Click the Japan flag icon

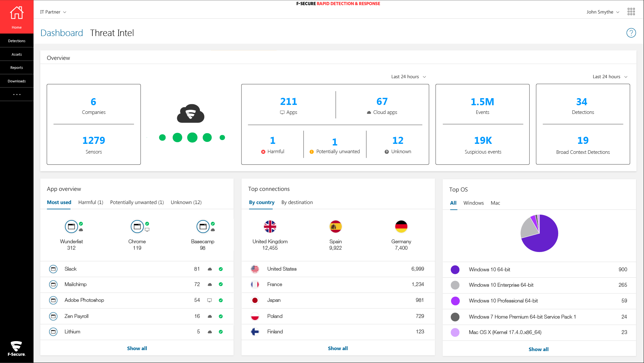click(x=255, y=300)
